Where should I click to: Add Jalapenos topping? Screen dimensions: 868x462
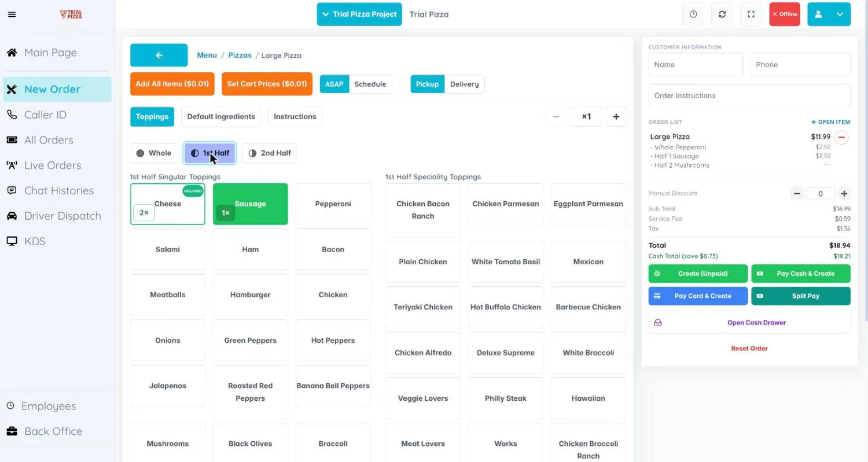click(168, 386)
